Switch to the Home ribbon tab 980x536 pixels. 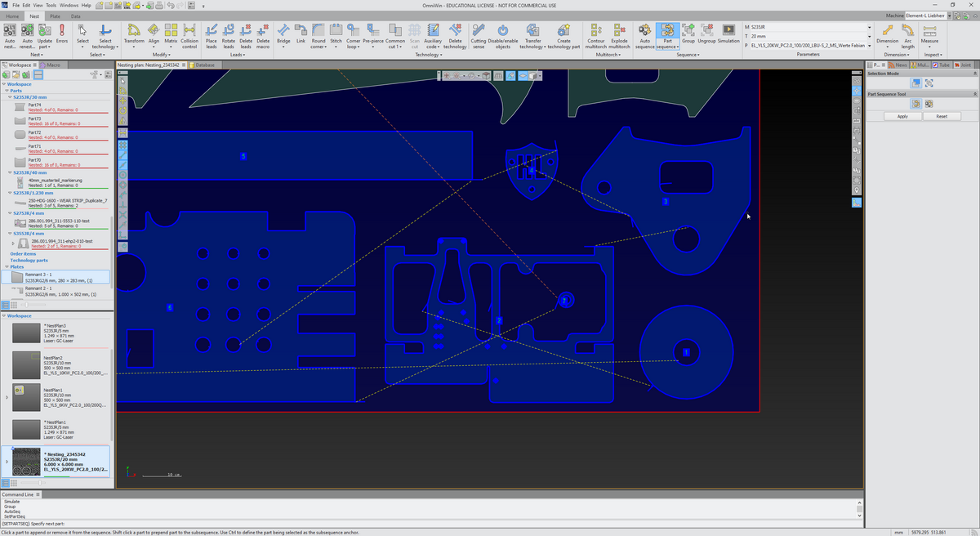pyautogui.click(x=12, y=16)
